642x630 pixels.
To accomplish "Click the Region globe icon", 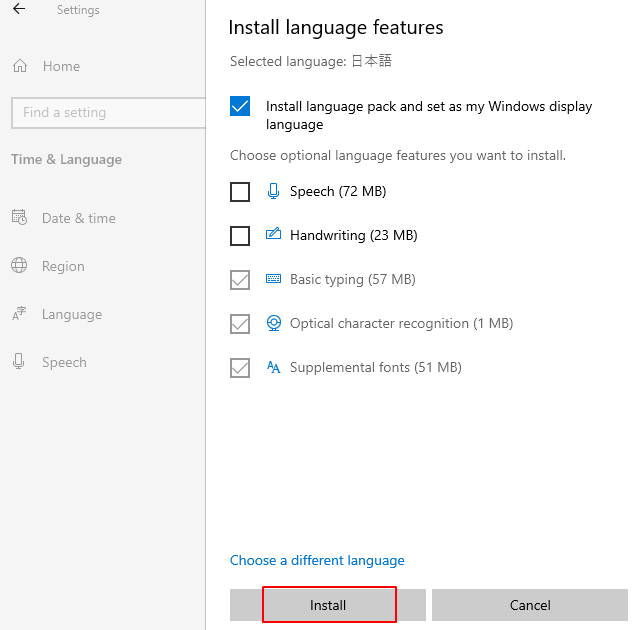I will 19,266.
